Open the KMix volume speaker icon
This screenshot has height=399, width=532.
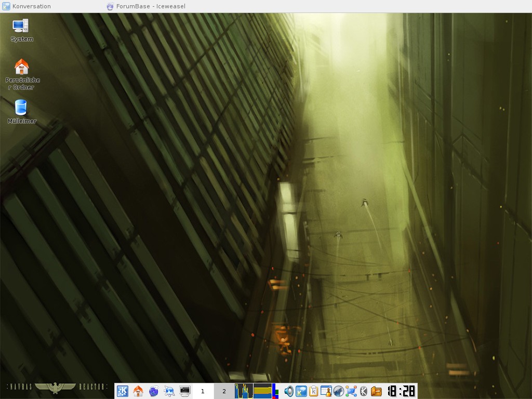point(289,391)
